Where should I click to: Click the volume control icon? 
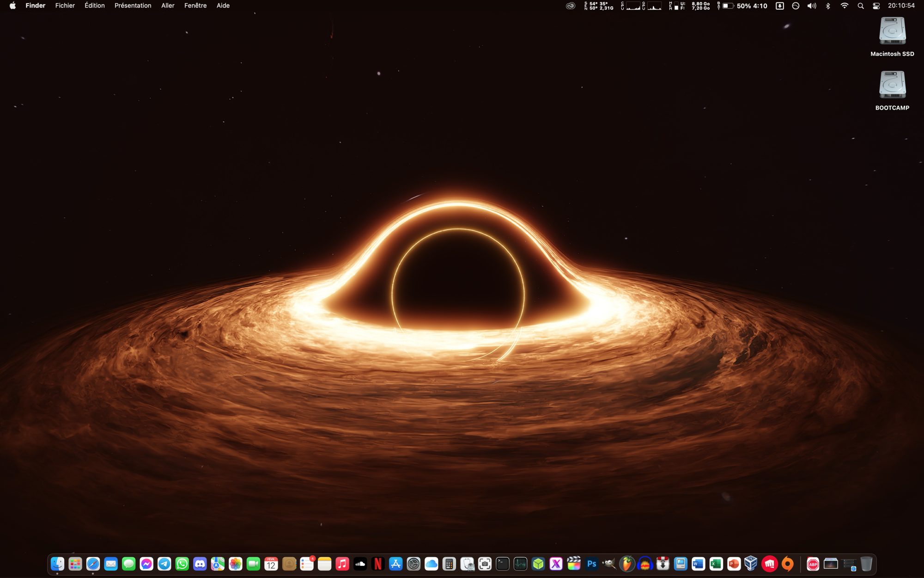tap(812, 6)
